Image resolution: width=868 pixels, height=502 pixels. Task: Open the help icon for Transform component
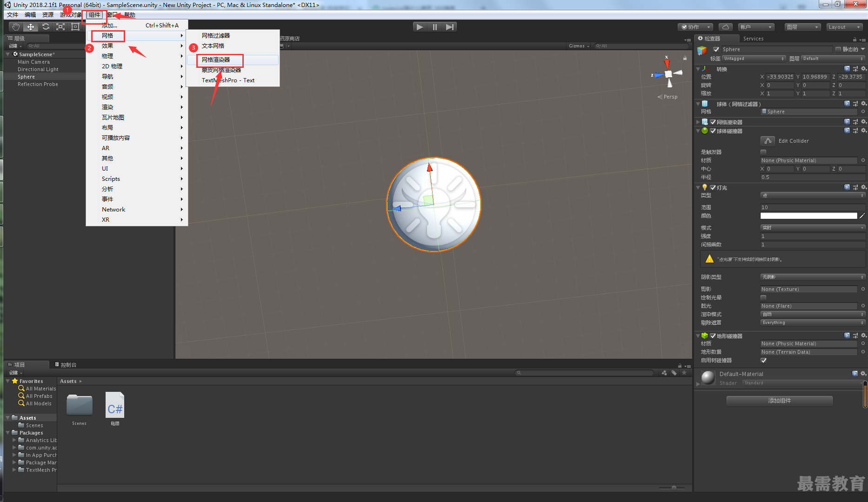pyautogui.click(x=847, y=69)
